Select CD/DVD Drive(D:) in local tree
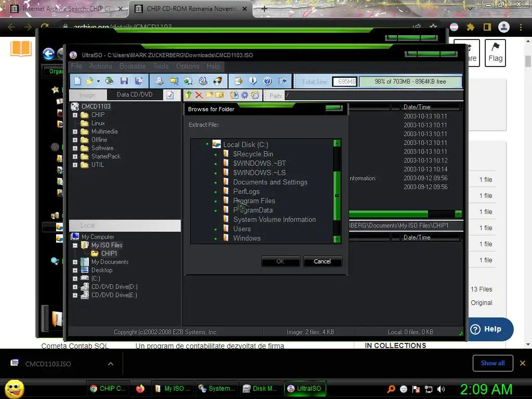Image resolution: width=532 pixels, height=399 pixels. point(114,287)
